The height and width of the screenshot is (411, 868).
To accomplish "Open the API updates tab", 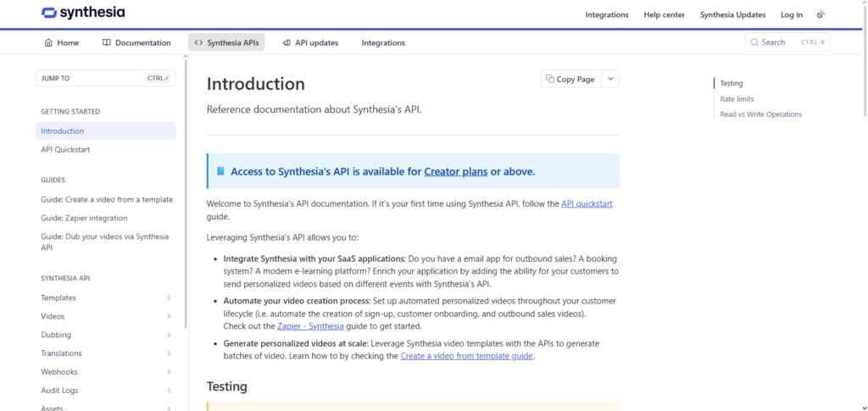I will 310,42.
